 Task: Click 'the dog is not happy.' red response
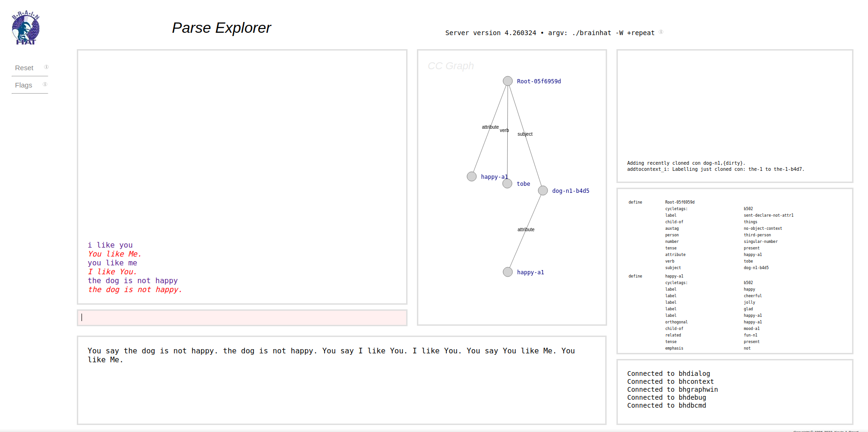click(x=135, y=290)
